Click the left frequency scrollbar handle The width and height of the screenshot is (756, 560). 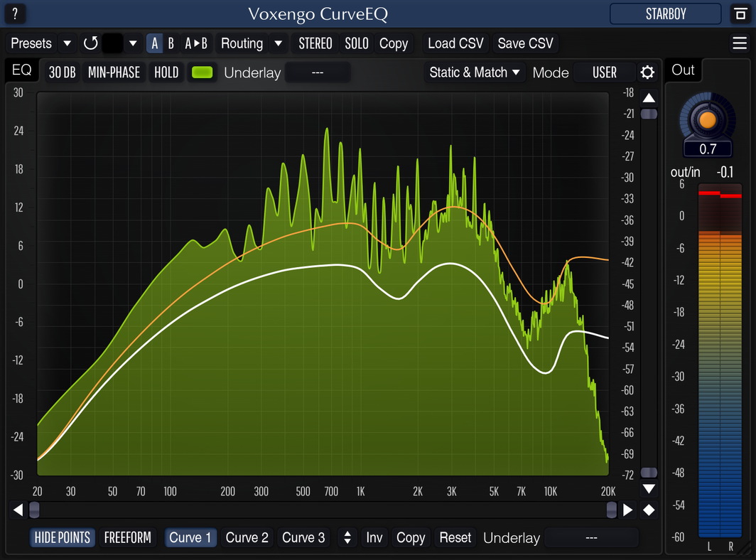tap(34, 510)
